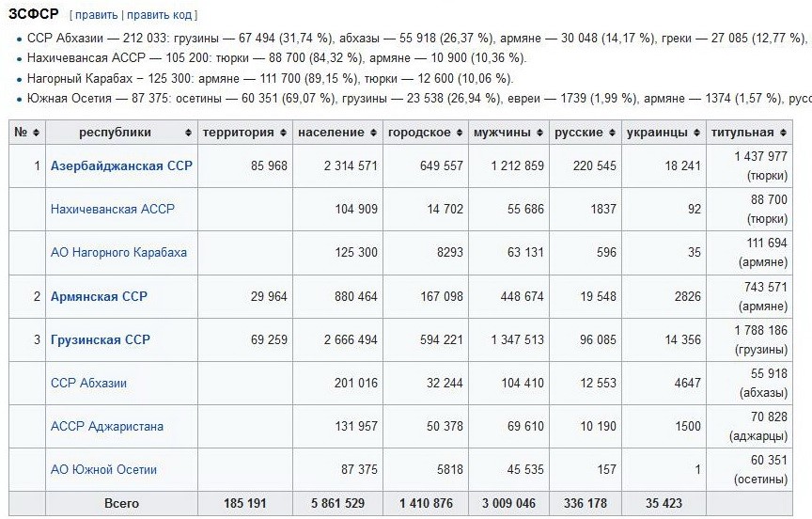Open the Грузинская ССР link
This screenshot has height=519, width=812.
click(100, 339)
